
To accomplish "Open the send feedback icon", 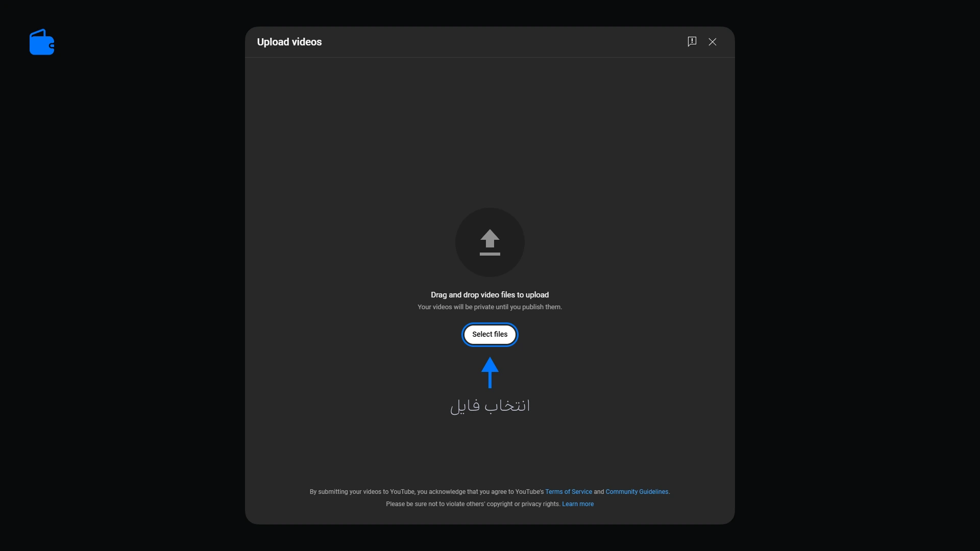I will click(x=692, y=42).
